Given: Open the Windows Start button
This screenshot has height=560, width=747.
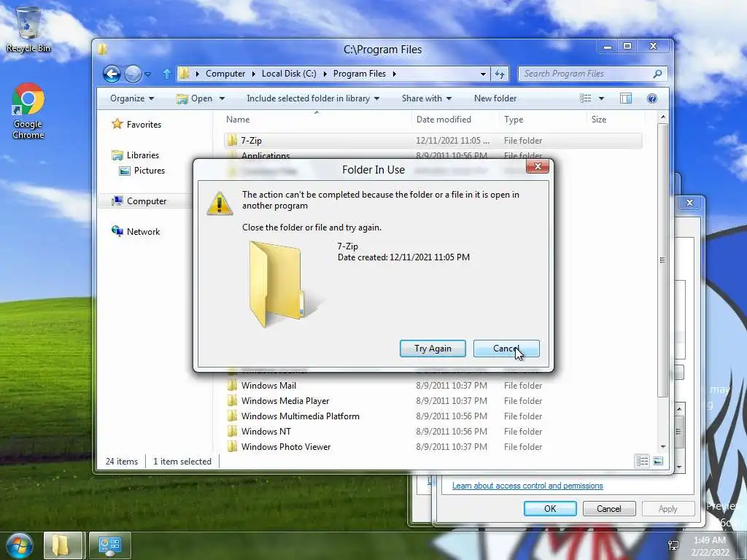Looking at the screenshot, I should click(19, 545).
